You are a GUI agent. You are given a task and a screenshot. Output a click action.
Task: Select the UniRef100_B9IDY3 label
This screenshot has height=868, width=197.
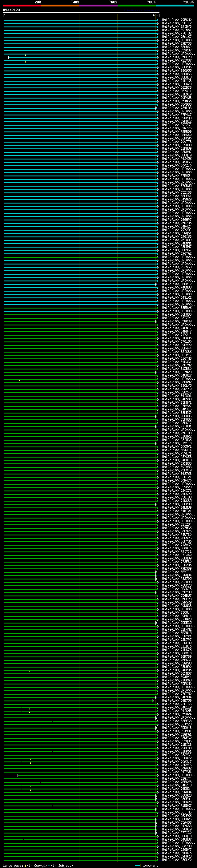point(177,26)
